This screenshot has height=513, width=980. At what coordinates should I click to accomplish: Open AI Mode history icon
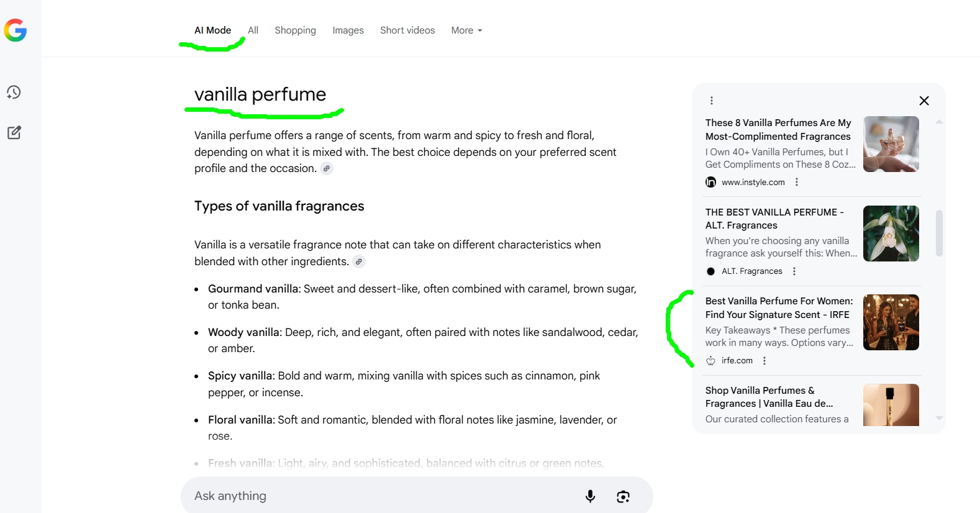tap(14, 93)
